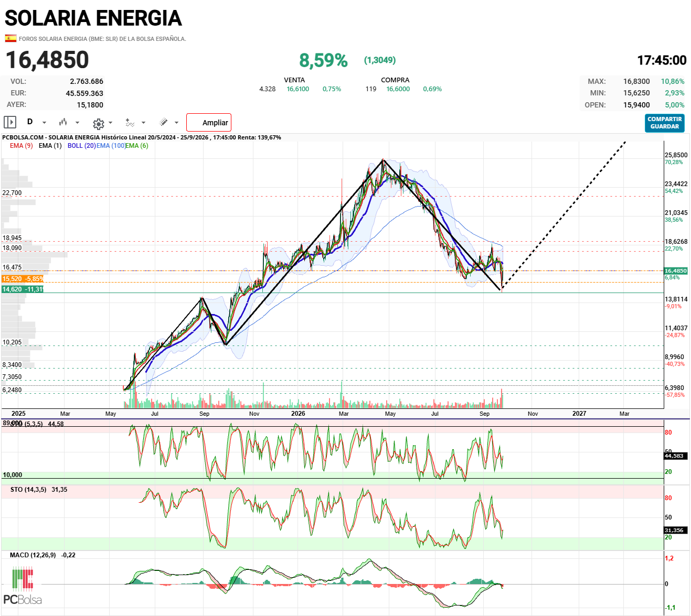This screenshot has width=691, height=616.
Task: Click the STO (14,3,5) indicator label
Action: [39, 490]
